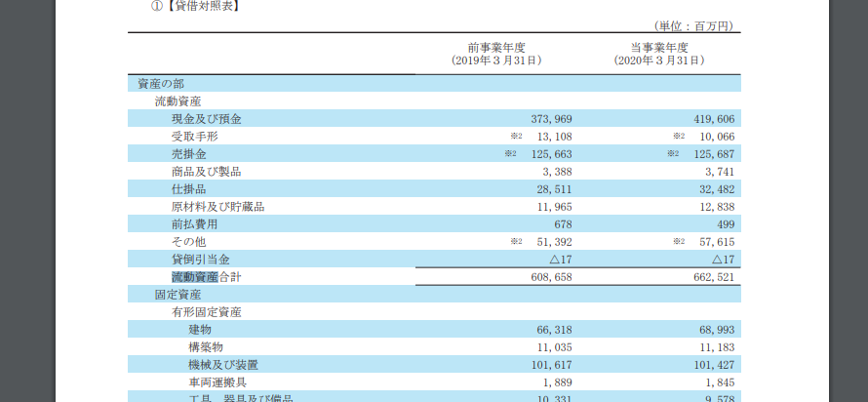Click the value 28,511
Viewport: 868px width, 402px height.
554,189
